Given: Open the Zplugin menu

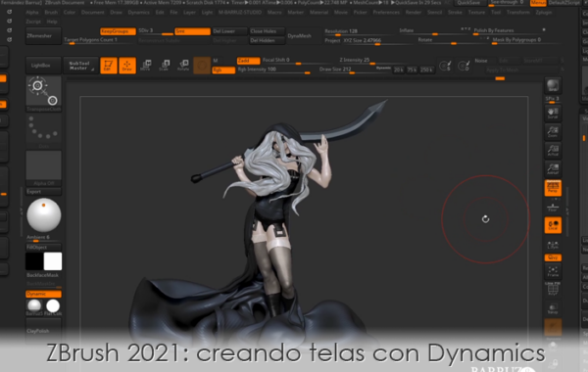Looking at the screenshot, I should pos(543,13).
